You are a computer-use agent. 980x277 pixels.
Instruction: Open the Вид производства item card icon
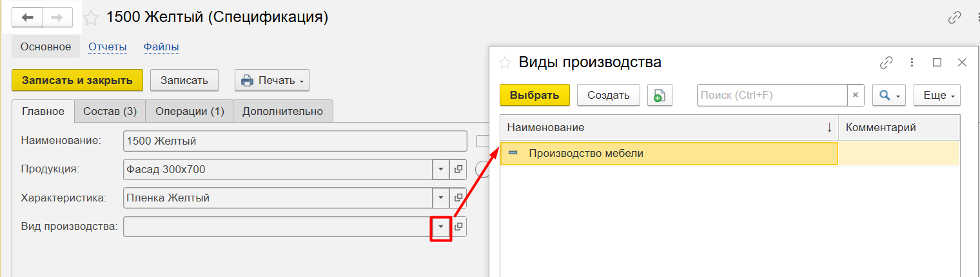pos(458,227)
